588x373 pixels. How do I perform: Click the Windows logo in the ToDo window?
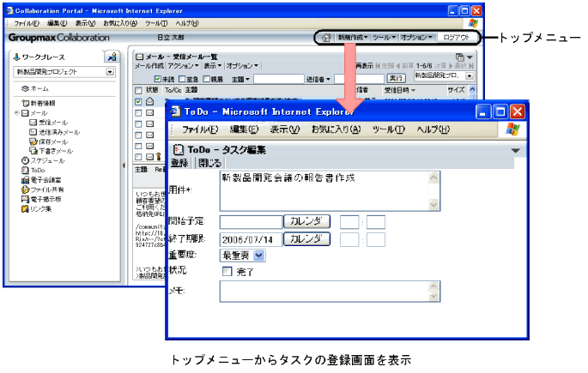pyautogui.click(x=512, y=129)
